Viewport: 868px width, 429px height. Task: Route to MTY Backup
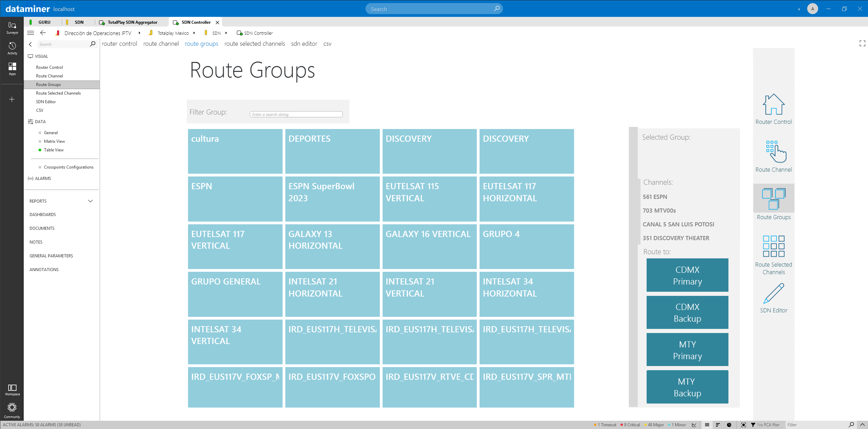pyautogui.click(x=687, y=387)
